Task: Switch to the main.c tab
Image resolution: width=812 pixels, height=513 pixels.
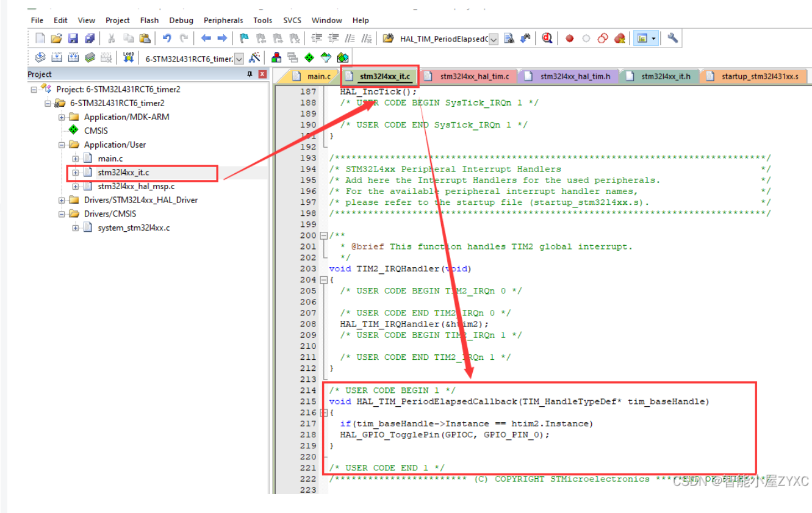Action: tap(312, 76)
